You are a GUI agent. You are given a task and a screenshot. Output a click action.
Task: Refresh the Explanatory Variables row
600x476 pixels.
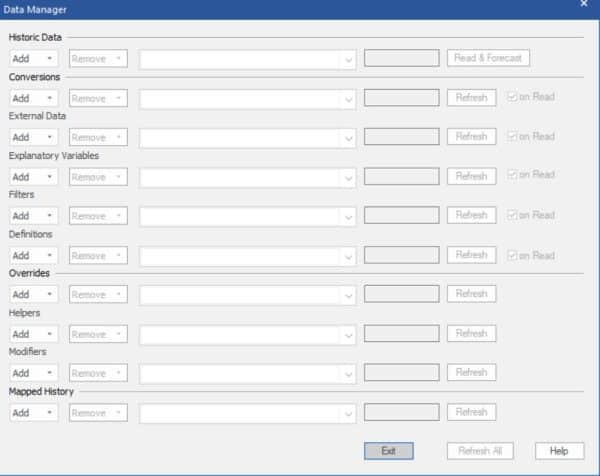click(471, 176)
